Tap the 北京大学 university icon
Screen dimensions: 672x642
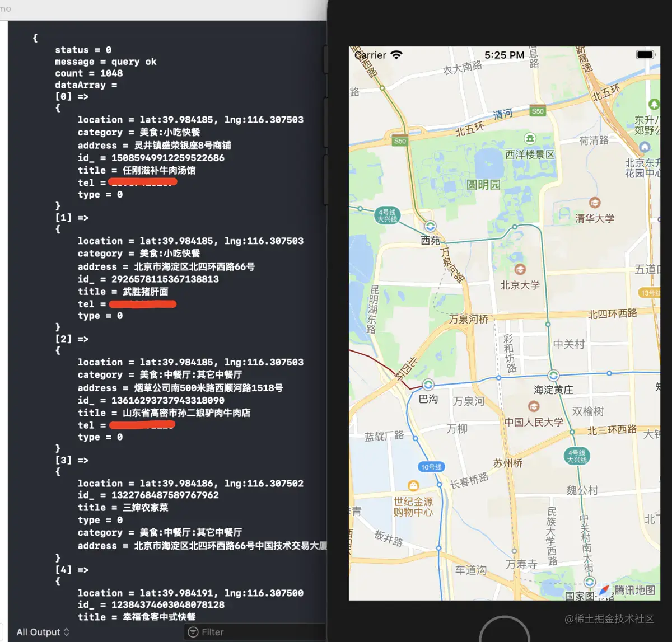coord(520,269)
